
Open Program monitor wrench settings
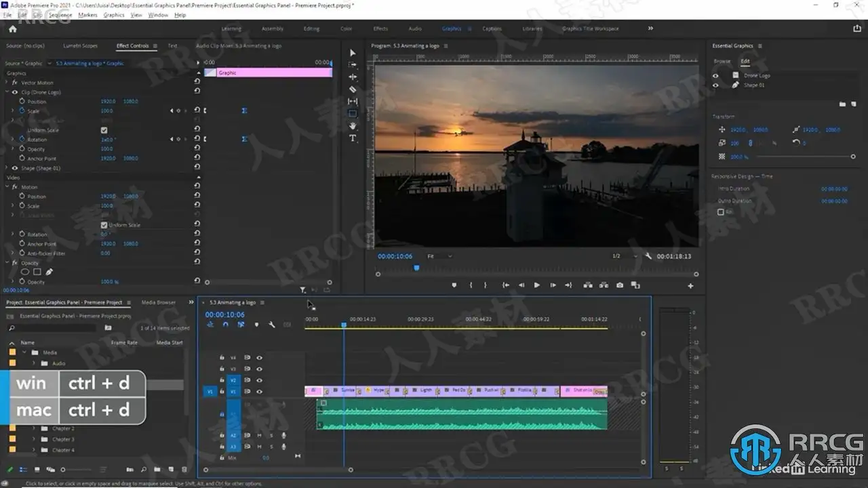click(648, 257)
